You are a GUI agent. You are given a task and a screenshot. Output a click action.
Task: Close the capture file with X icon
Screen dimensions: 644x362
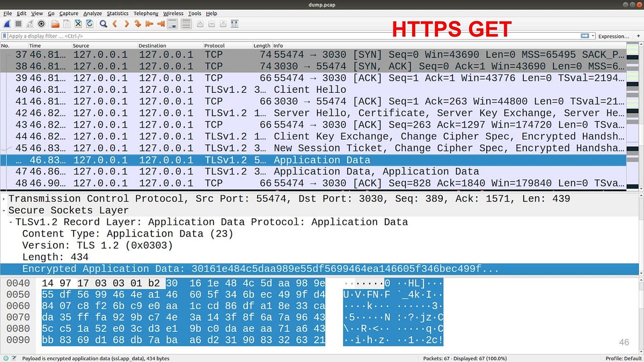[x=78, y=24]
